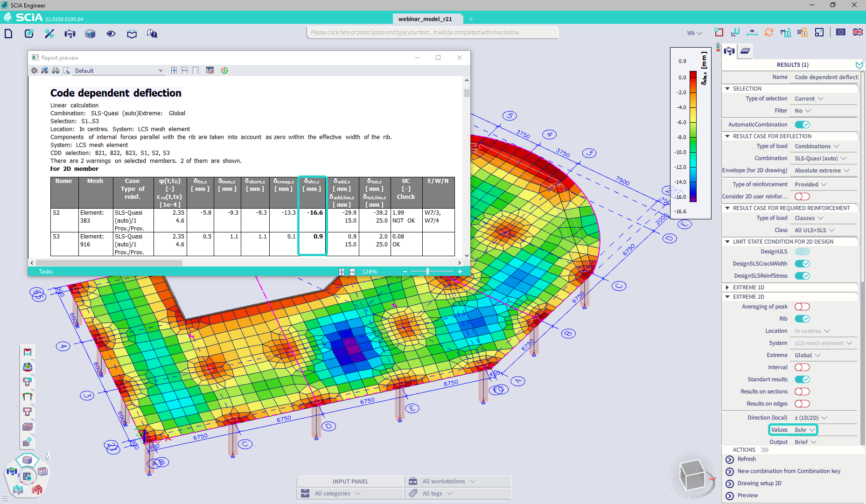Click the orange refresh arrows icon top right
Viewport: 866px width, 504px height.
click(x=768, y=32)
